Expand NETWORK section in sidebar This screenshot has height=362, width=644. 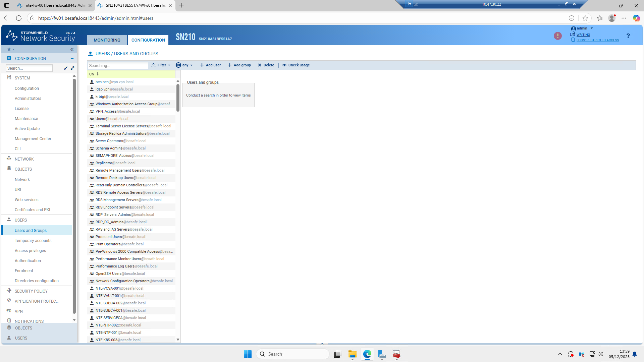(x=24, y=159)
